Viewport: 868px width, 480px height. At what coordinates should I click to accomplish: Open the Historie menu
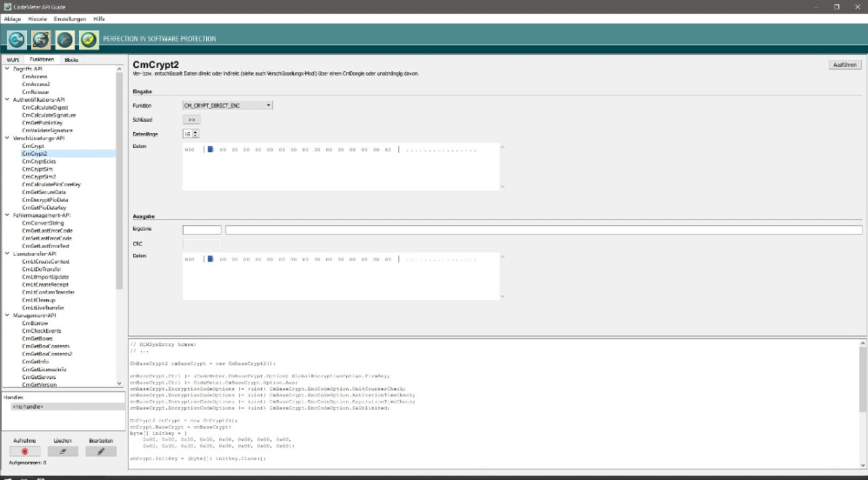tap(37, 19)
